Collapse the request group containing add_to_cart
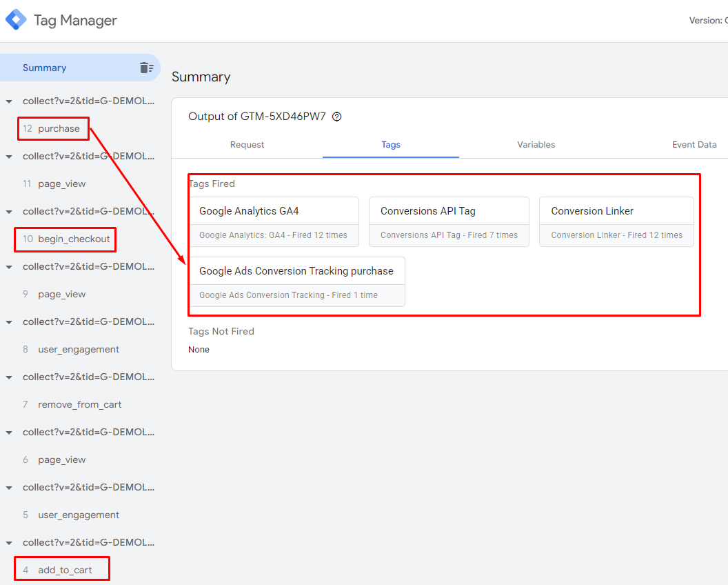728x585 pixels. click(x=9, y=543)
